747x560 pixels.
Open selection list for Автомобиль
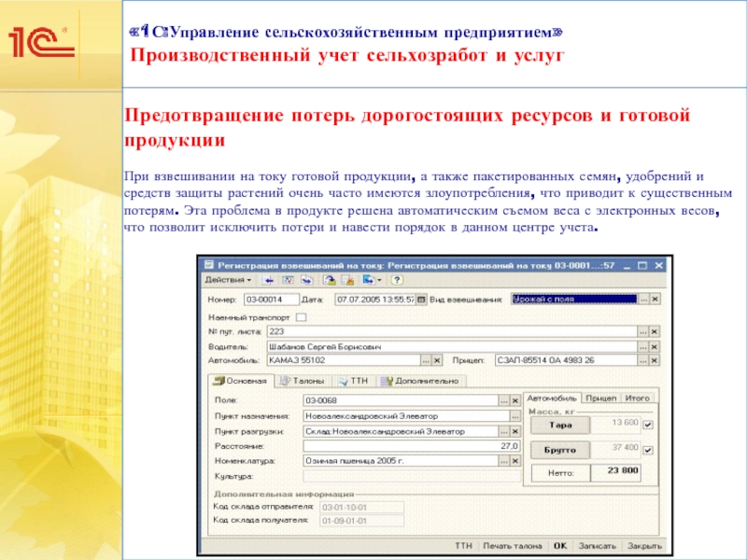click(426, 360)
